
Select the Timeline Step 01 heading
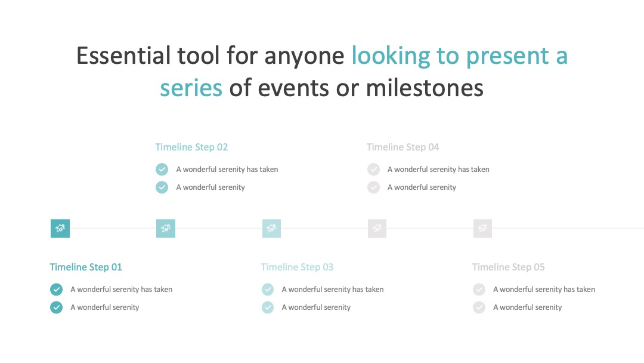86,267
